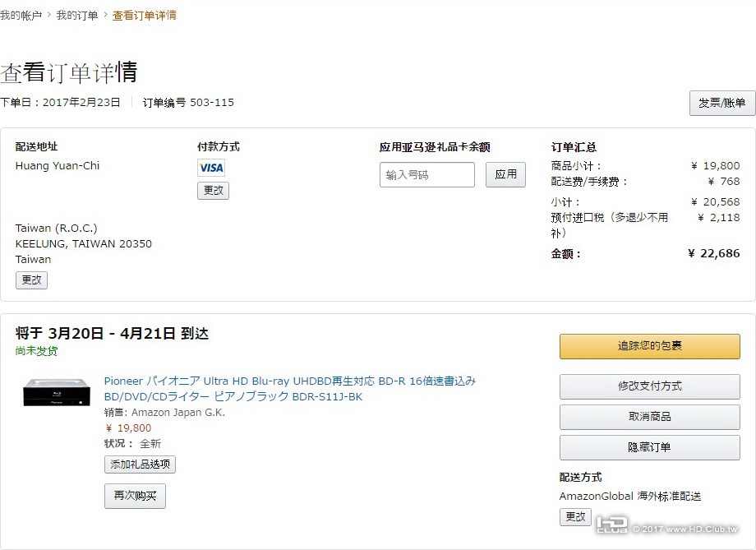This screenshot has width=756, height=550.
Task: Cancel item via 取消商品 button
Action: point(649,417)
